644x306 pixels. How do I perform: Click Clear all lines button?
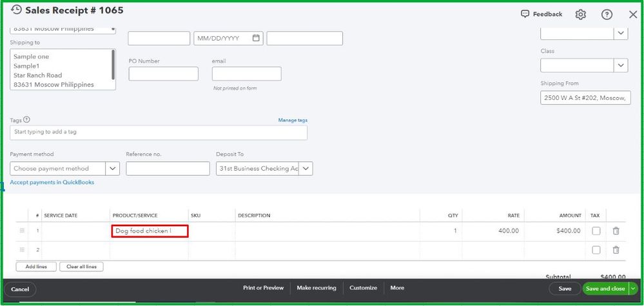81,267
